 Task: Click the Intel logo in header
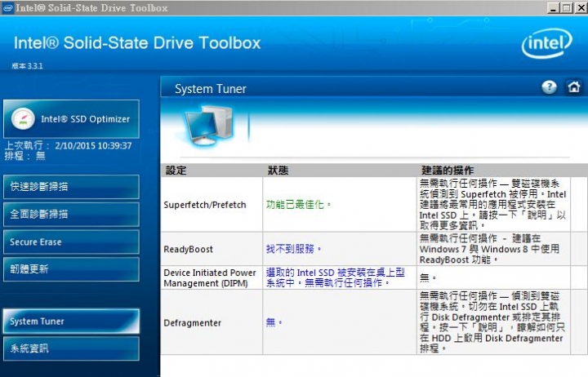[546, 43]
